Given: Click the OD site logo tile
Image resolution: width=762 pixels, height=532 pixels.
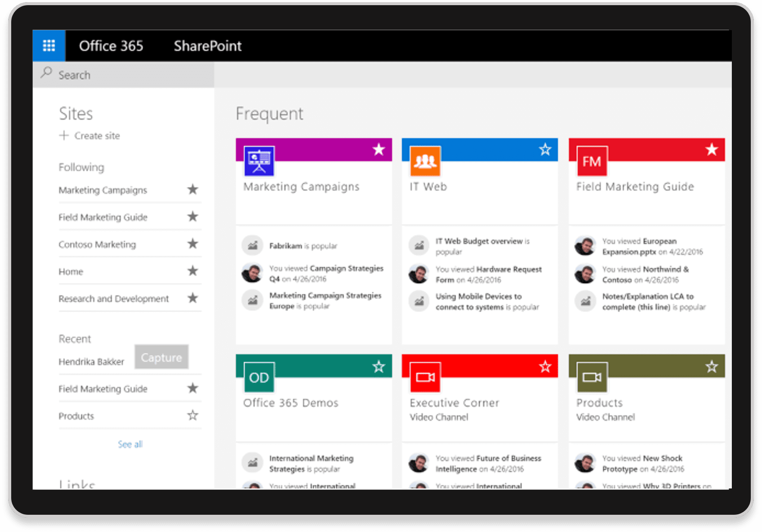Looking at the screenshot, I should point(259,377).
